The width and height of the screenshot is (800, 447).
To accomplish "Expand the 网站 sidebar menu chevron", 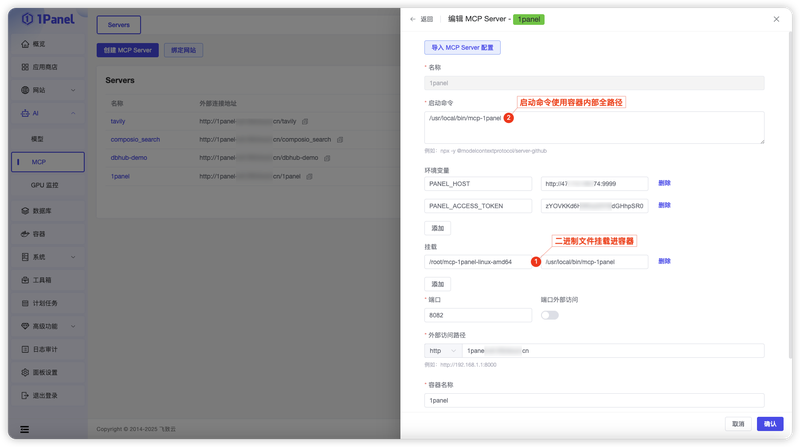I will tap(73, 90).
